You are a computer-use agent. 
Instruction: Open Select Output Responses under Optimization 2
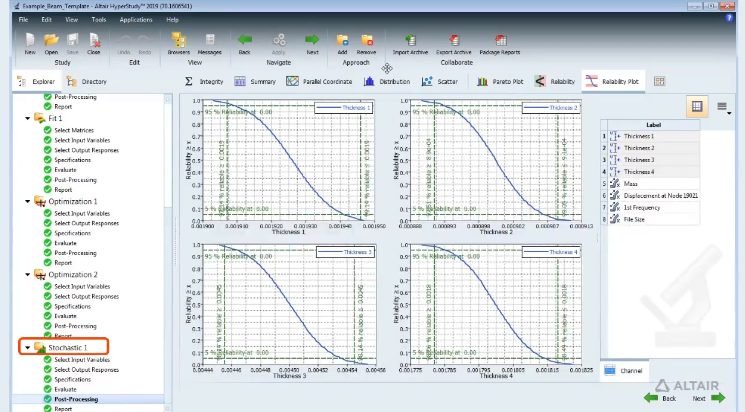tap(86, 297)
